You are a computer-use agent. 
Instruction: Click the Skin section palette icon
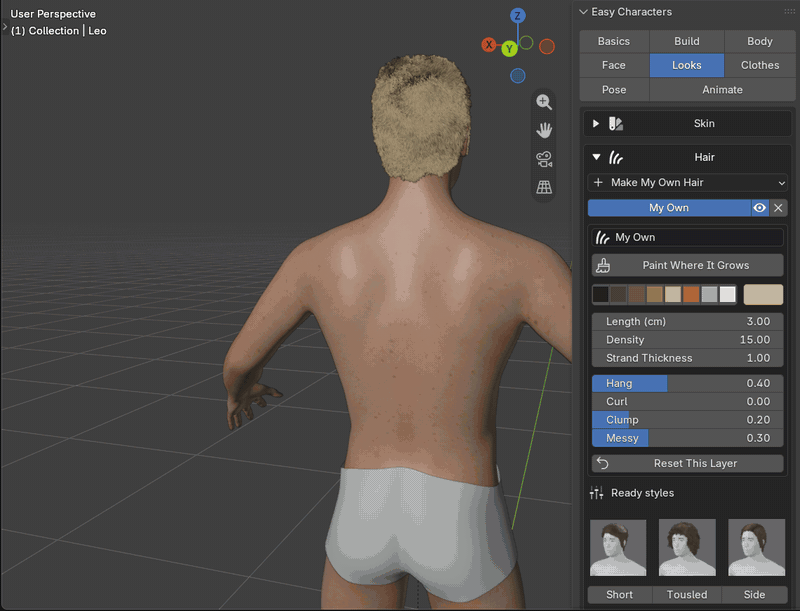point(616,123)
